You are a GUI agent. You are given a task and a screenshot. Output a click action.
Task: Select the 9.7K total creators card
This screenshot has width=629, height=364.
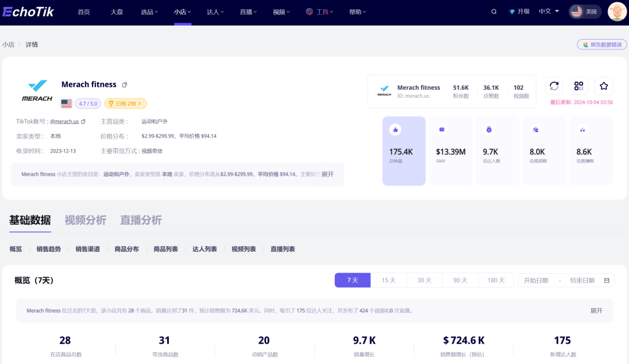[497, 151]
